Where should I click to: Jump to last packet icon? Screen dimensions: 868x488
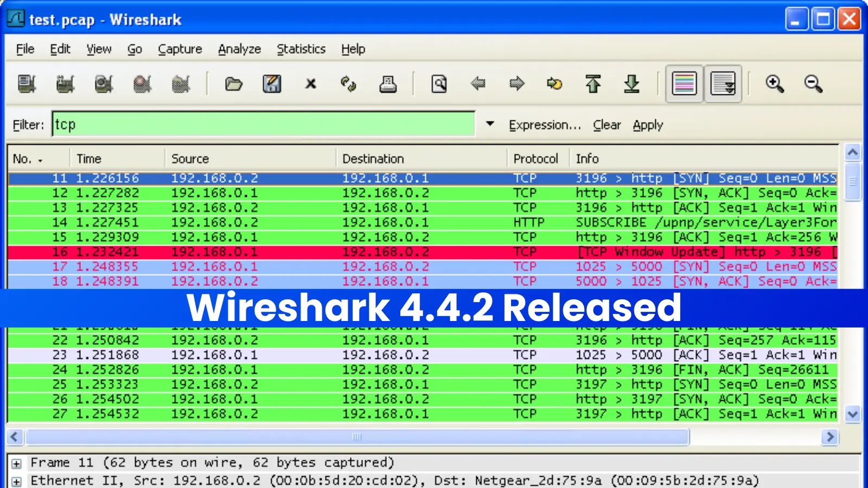(x=631, y=84)
